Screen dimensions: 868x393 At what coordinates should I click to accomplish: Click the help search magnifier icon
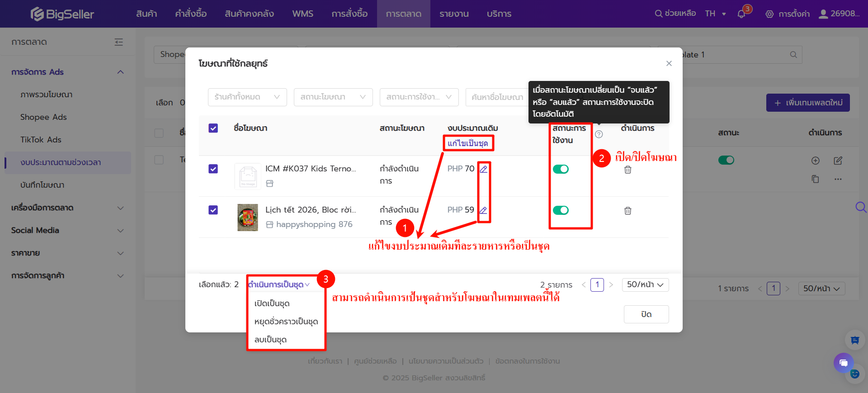coord(658,14)
